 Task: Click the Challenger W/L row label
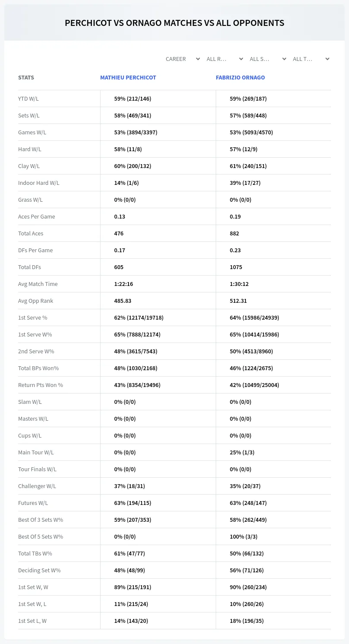tap(37, 486)
